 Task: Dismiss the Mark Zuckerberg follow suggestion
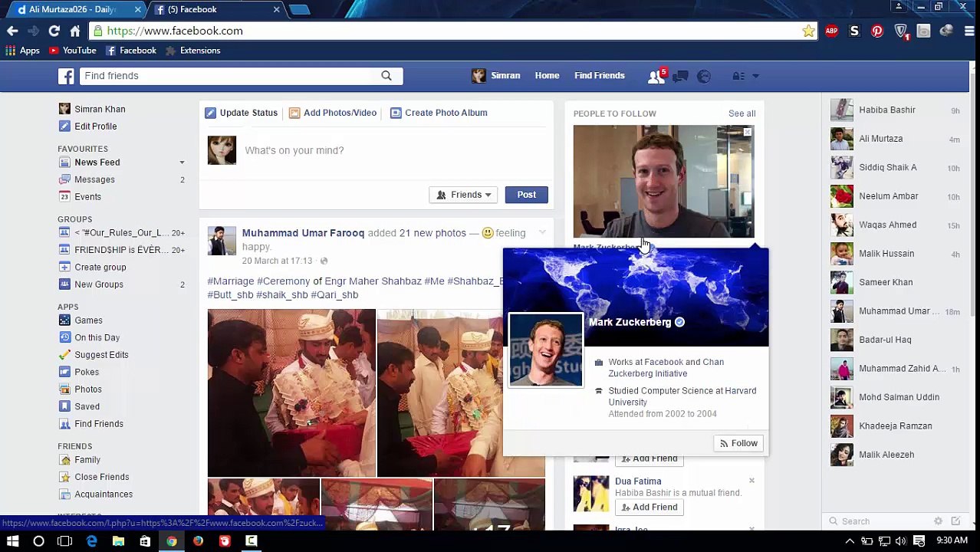[x=748, y=133]
